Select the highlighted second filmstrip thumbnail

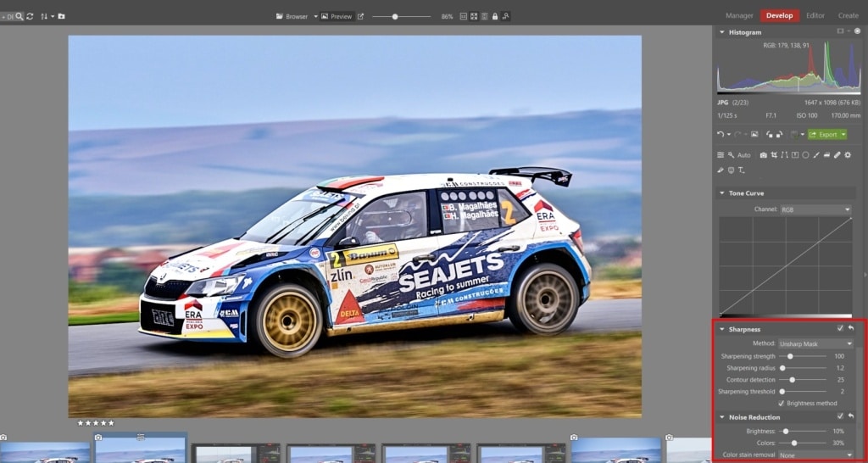(x=140, y=449)
